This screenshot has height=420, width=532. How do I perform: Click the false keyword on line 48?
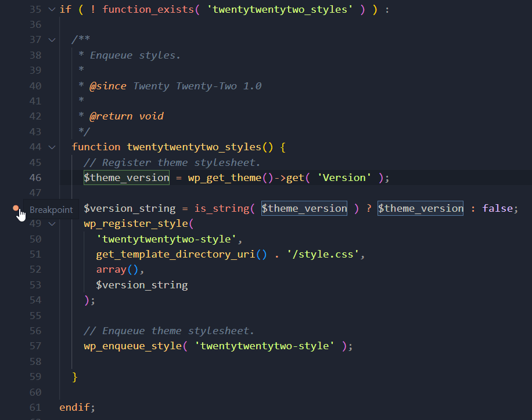[x=497, y=208]
